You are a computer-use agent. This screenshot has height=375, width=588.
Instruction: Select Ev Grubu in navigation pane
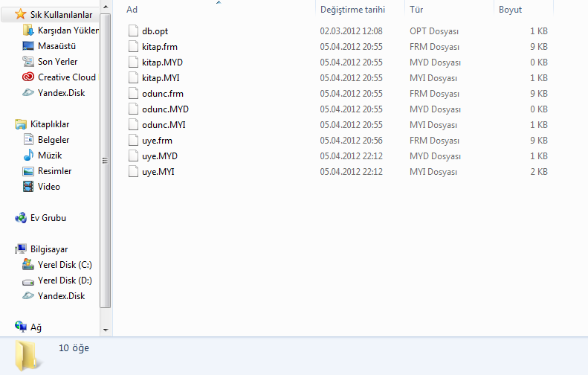pyautogui.click(x=48, y=218)
